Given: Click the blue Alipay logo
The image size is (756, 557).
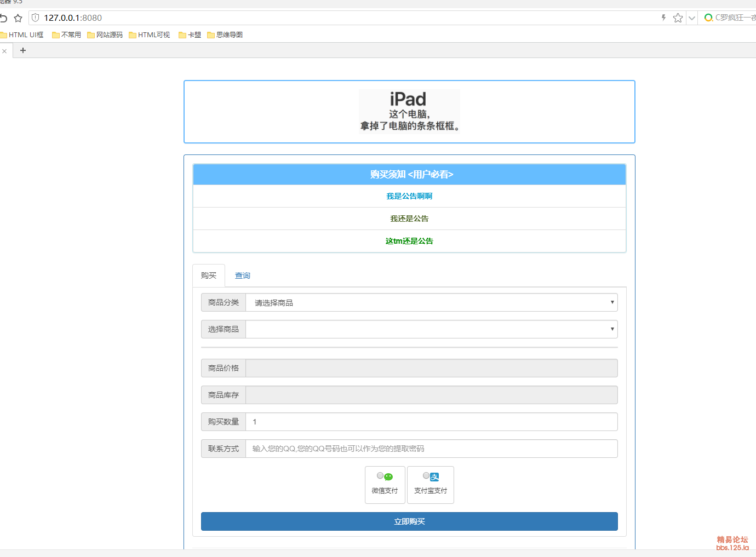Looking at the screenshot, I should click(x=435, y=476).
